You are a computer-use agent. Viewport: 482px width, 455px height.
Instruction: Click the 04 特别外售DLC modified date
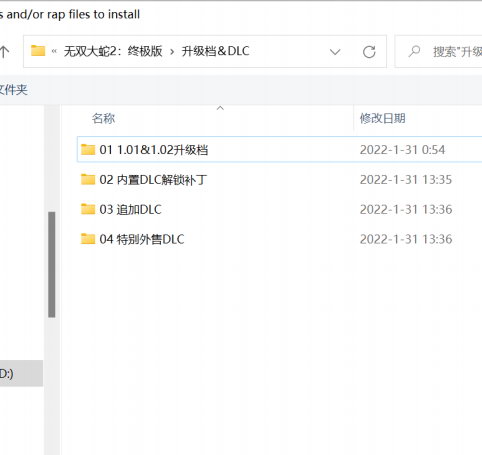click(x=406, y=239)
